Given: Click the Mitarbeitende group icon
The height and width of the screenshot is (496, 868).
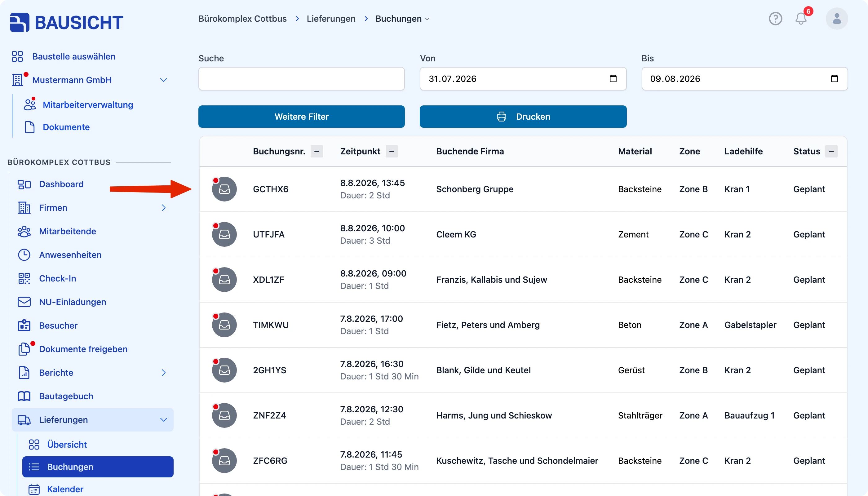Looking at the screenshot, I should 24,231.
